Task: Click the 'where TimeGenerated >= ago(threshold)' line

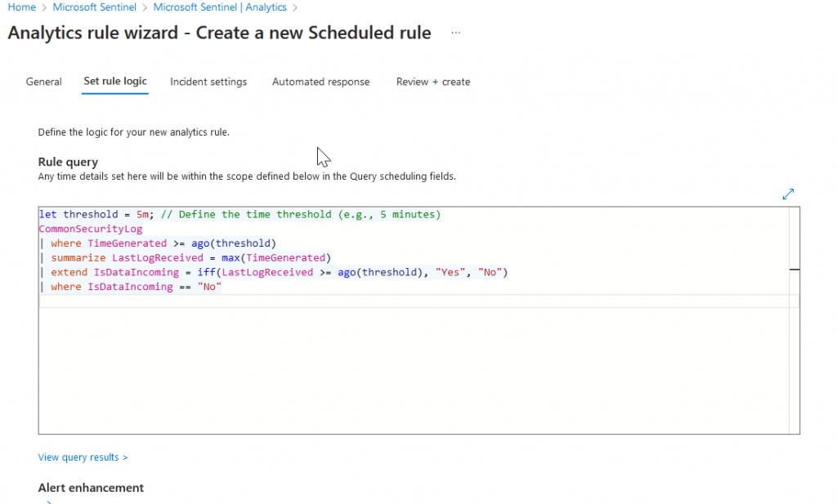Action: [163, 243]
